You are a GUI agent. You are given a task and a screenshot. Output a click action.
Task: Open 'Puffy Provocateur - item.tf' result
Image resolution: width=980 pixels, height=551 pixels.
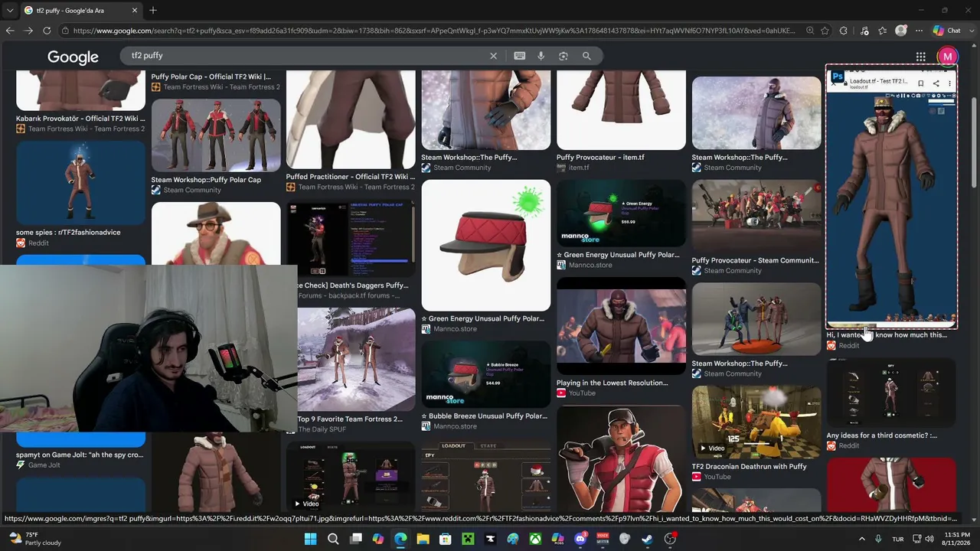coord(600,157)
